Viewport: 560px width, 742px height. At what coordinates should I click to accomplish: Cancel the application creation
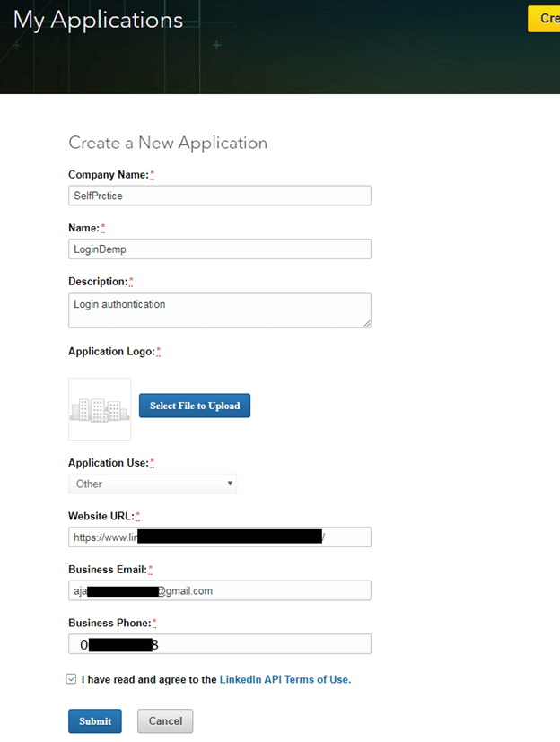165,721
